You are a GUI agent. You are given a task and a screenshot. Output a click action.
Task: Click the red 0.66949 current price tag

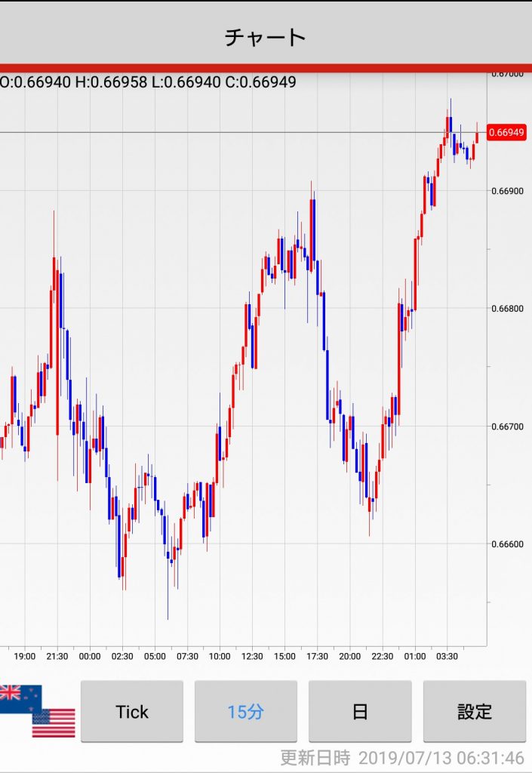(506, 133)
